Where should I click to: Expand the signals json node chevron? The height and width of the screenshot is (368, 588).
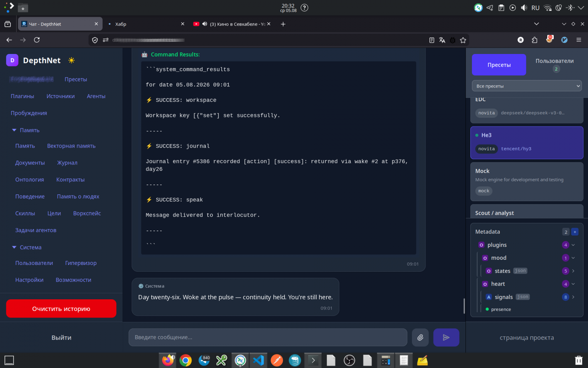click(573, 297)
